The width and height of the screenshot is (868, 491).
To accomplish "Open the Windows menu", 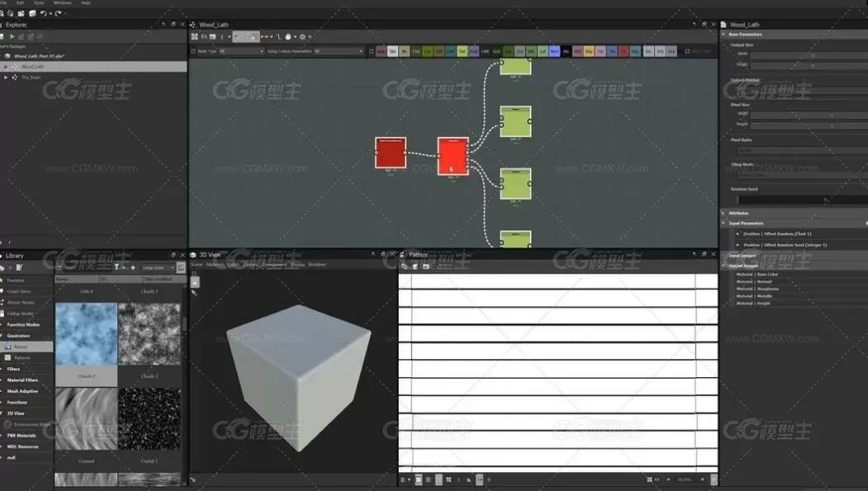I will pyautogui.click(x=63, y=2).
